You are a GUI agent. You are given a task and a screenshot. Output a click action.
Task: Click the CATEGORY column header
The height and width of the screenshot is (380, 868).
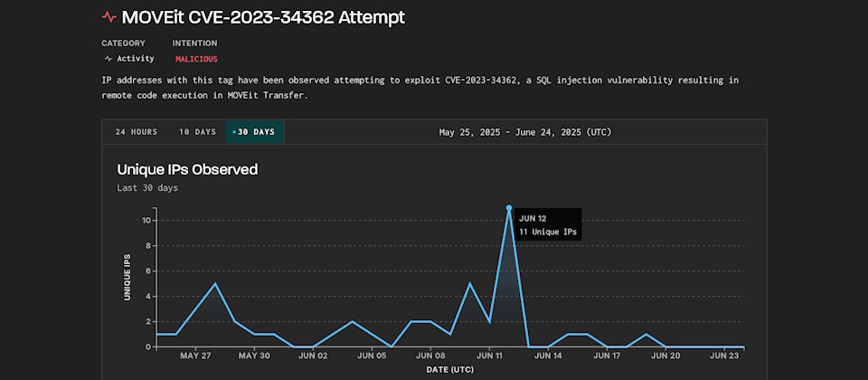click(123, 43)
